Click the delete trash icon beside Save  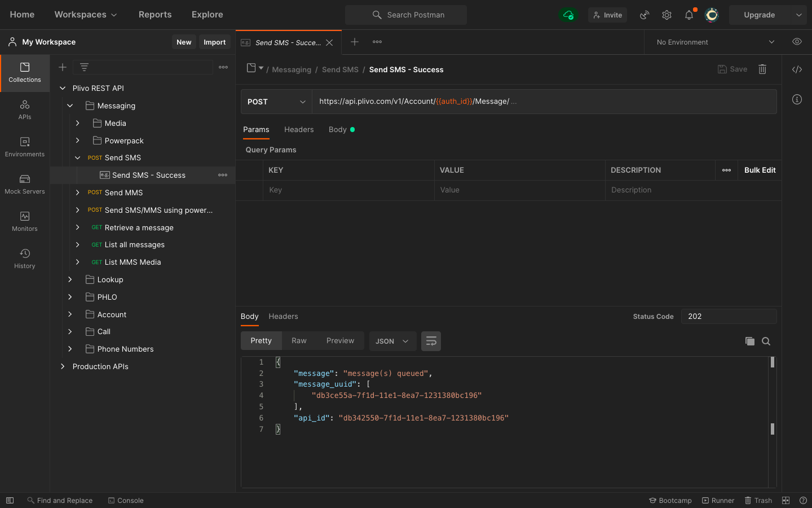[x=762, y=69]
